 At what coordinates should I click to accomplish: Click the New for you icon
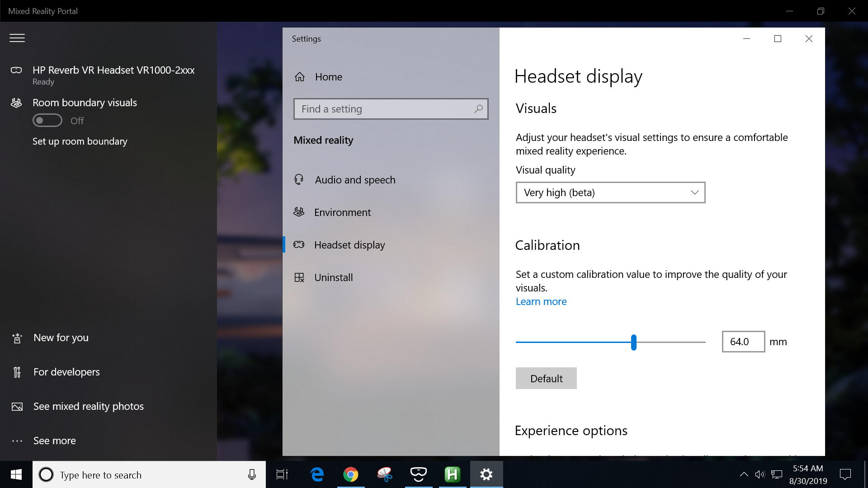click(x=17, y=338)
